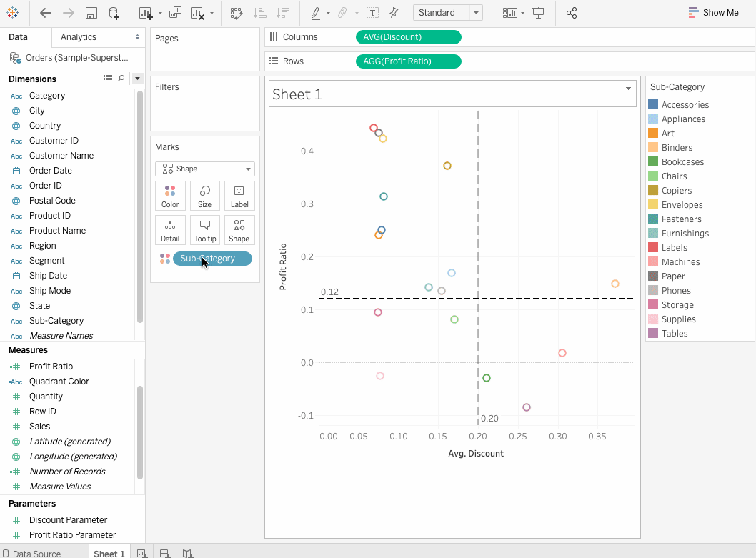756x558 pixels.
Task: Duplicate the sheet via toolbar icon
Action: [x=175, y=13]
